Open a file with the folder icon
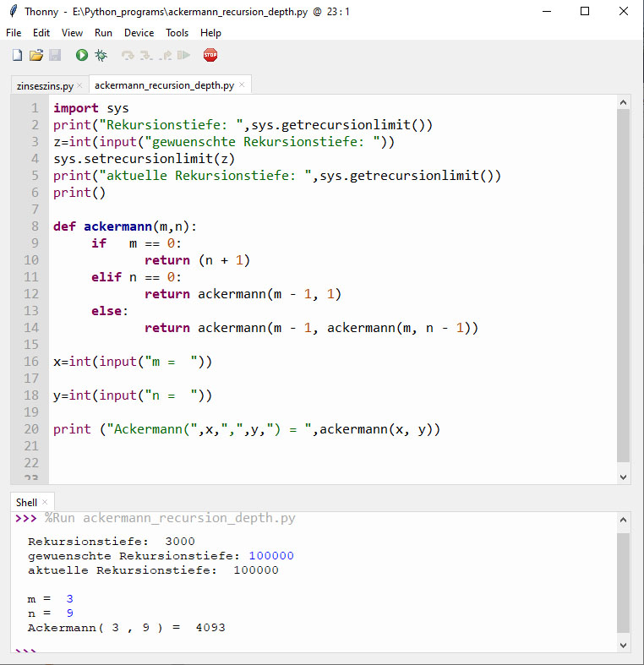 35,55
